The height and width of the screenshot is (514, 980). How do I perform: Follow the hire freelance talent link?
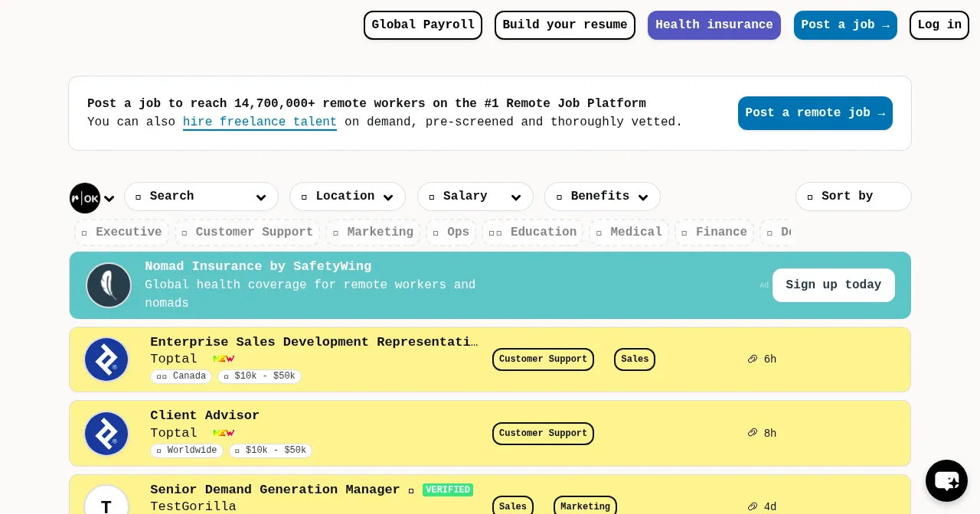(x=260, y=122)
